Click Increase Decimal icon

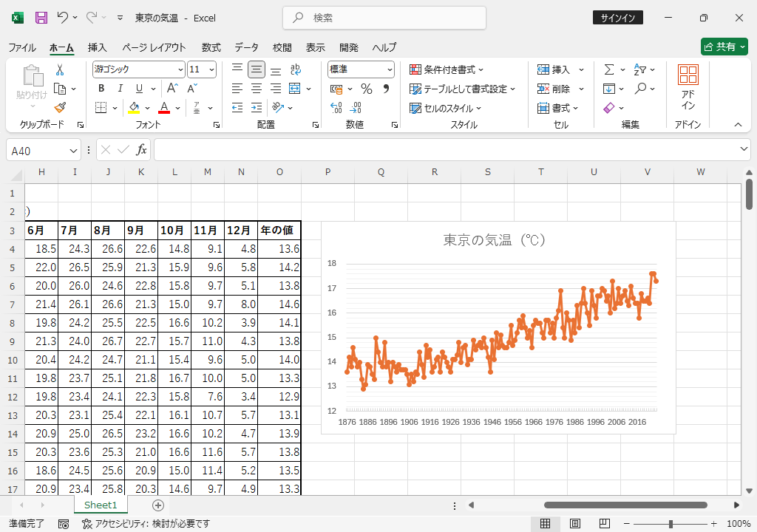(x=336, y=108)
